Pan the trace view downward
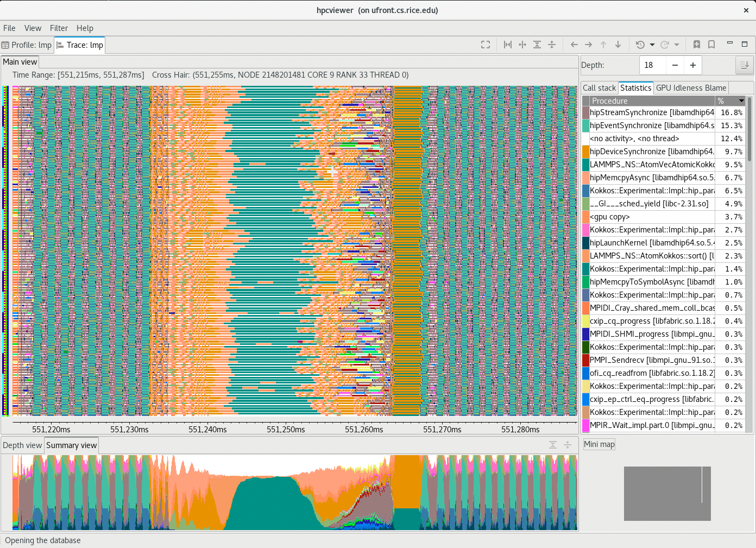This screenshot has height=548, width=756. click(618, 45)
